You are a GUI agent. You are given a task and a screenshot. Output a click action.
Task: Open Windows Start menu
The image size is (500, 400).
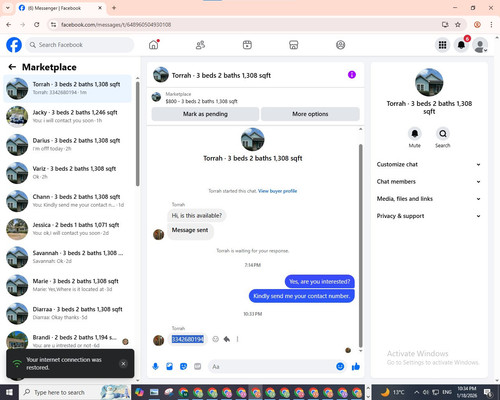click(x=9, y=392)
